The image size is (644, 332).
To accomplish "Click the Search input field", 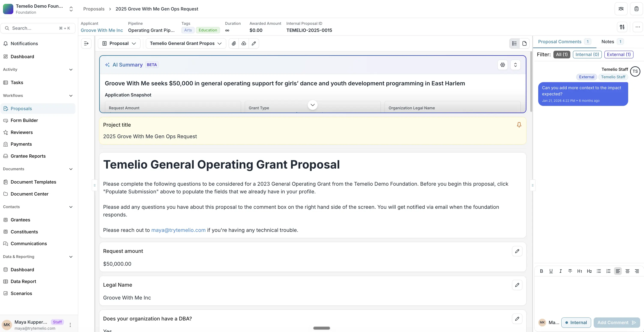I will tap(38, 28).
